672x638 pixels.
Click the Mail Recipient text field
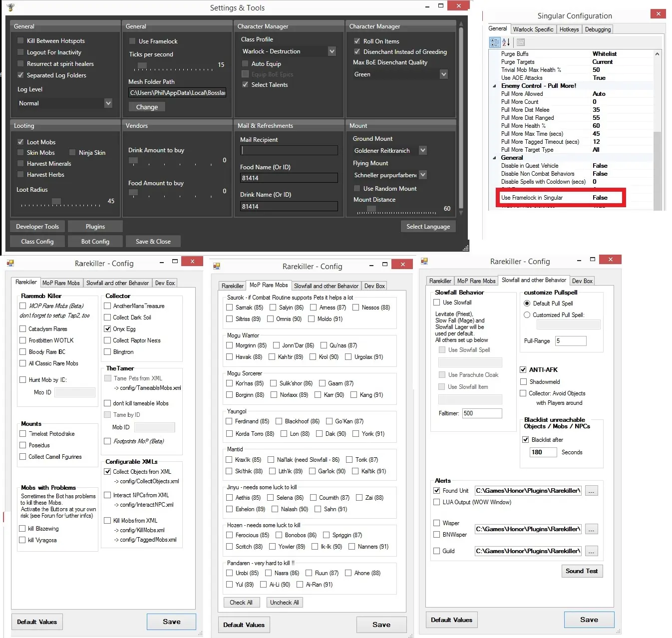tap(289, 150)
